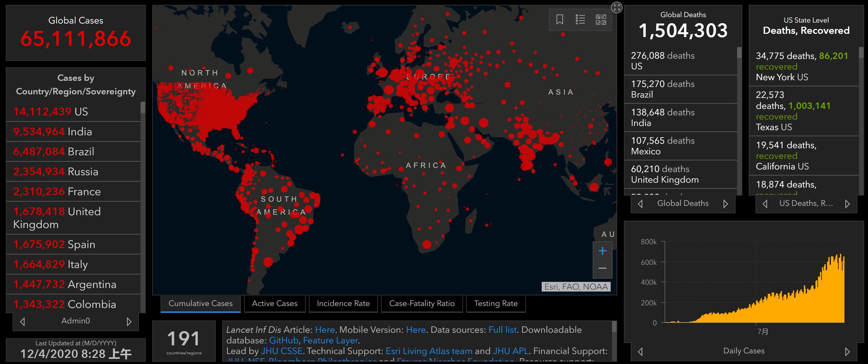Zoom in on the map

(x=602, y=251)
